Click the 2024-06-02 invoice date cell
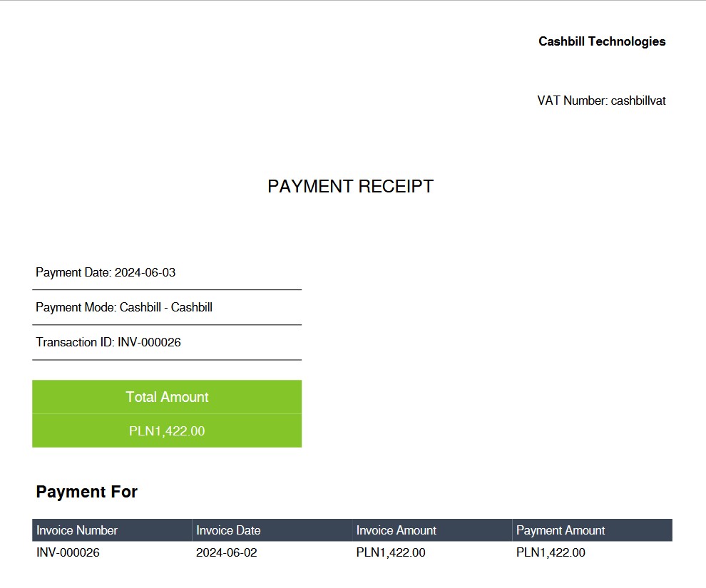This screenshot has width=706, height=588. (x=227, y=552)
